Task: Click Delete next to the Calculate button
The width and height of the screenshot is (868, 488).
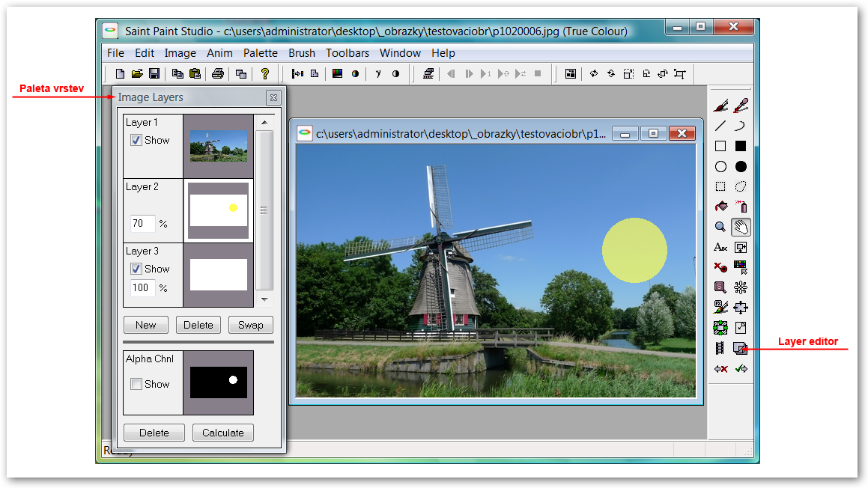Action: coord(154,433)
